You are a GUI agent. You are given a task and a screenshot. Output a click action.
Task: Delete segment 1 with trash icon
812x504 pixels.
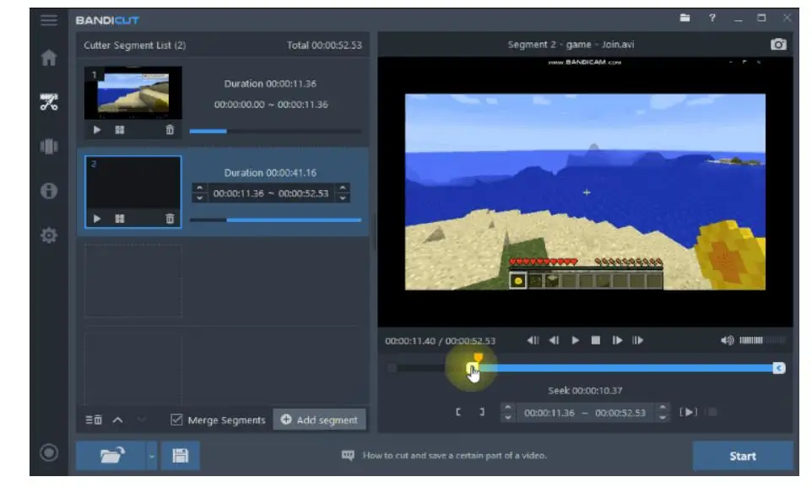tap(170, 130)
